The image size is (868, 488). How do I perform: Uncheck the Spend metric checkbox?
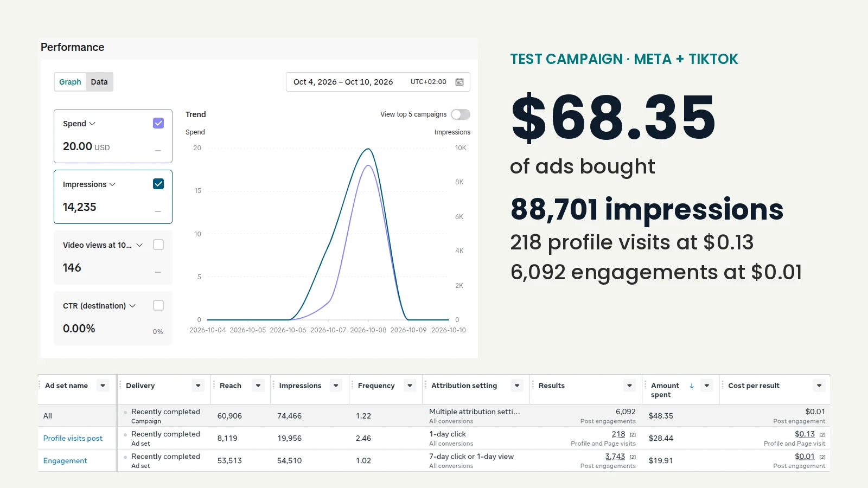(x=158, y=123)
